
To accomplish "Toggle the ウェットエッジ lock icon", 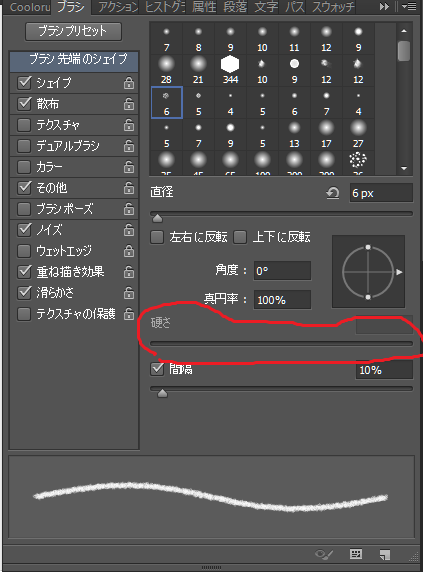I will pyautogui.click(x=129, y=251).
